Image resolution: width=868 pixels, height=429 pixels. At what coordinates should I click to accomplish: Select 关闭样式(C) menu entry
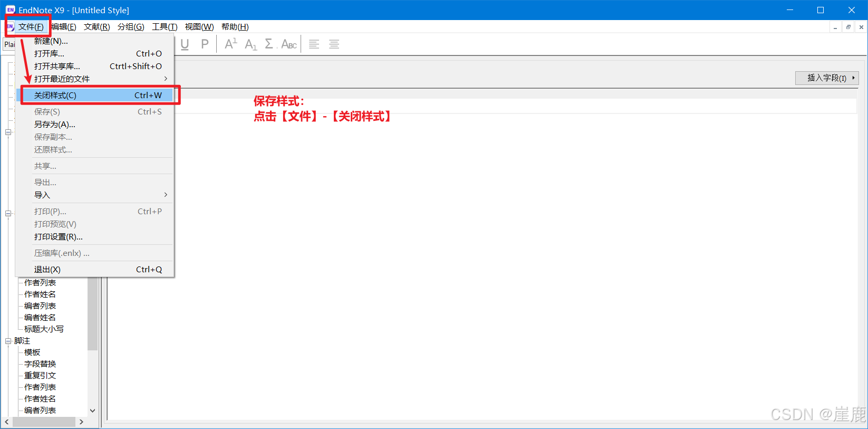[95, 96]
